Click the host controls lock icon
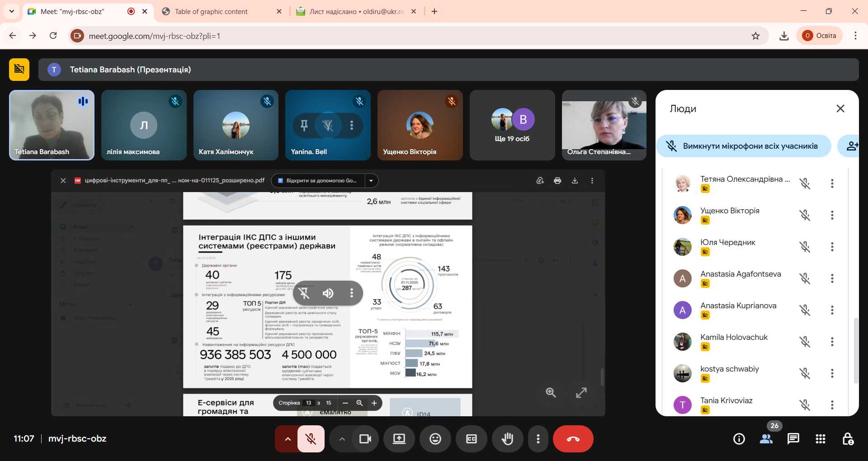The height and width of the screenshot is (461, 868). [x=848, y=439]
